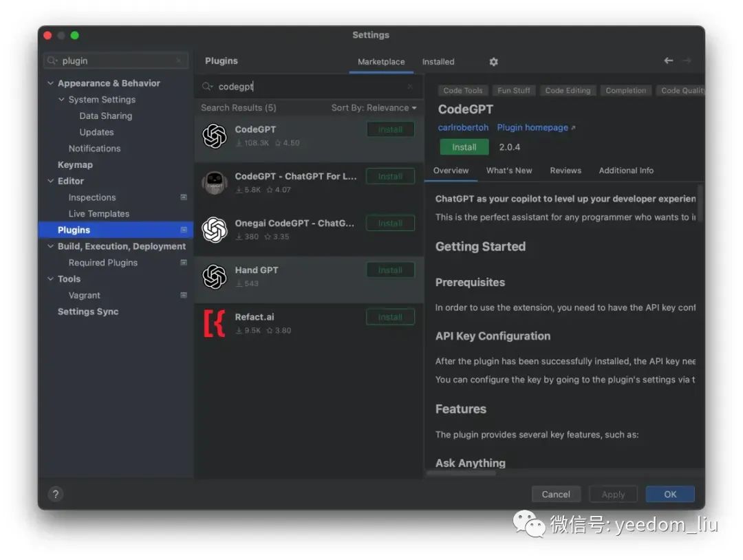Click project-level icon next to Required Plugins
The width and height of the screenshot is (743, 560).
pos(184,263)
